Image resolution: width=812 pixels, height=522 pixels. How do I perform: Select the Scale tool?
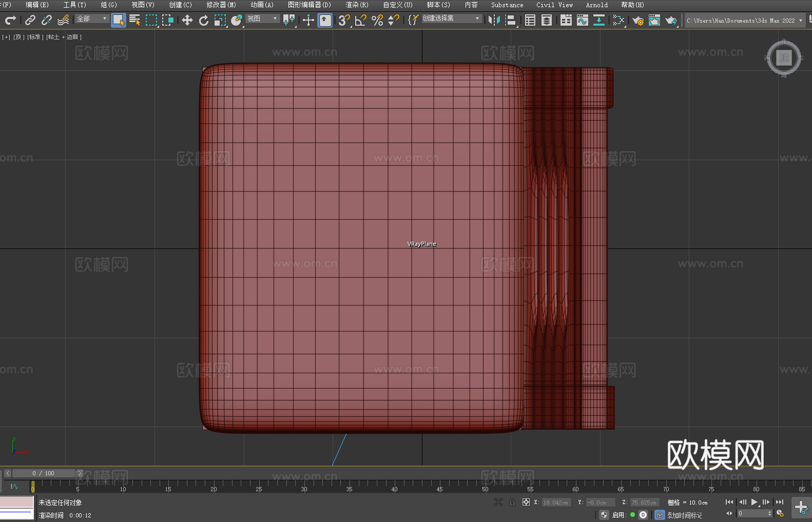(220, 20)
